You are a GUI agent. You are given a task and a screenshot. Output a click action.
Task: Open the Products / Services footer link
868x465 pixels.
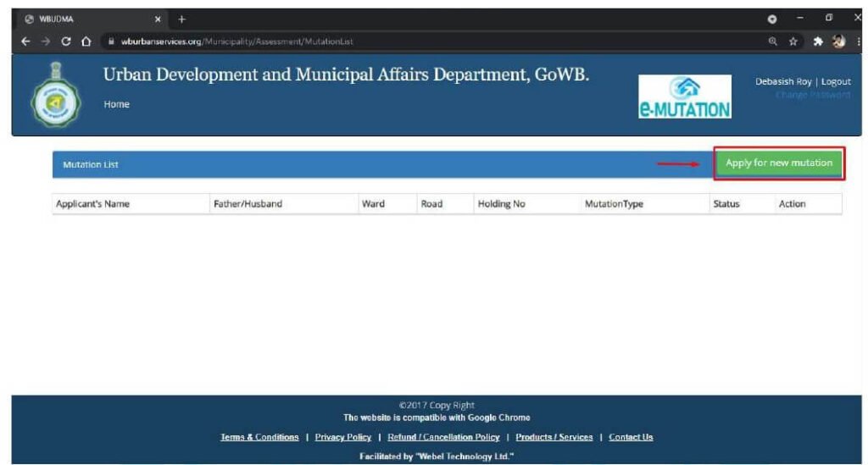pos(554,437)
